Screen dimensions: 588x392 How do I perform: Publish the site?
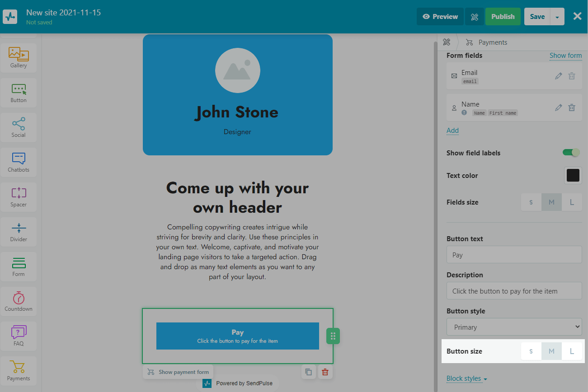(x=503, y=17)
